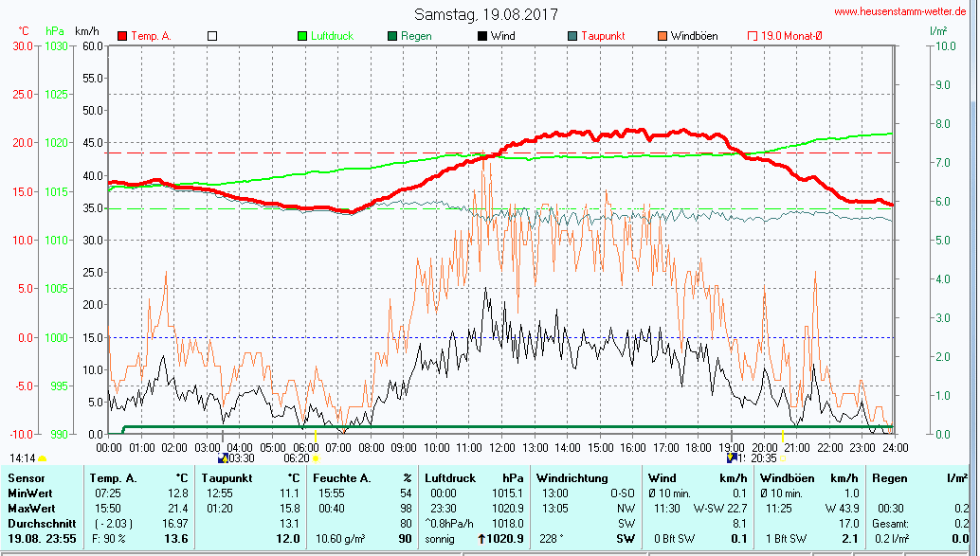Screen dimensions: 980x556
Task: Click the 19.0 Monat-Ø bracket icon
Action: click(x=753, y=36)
